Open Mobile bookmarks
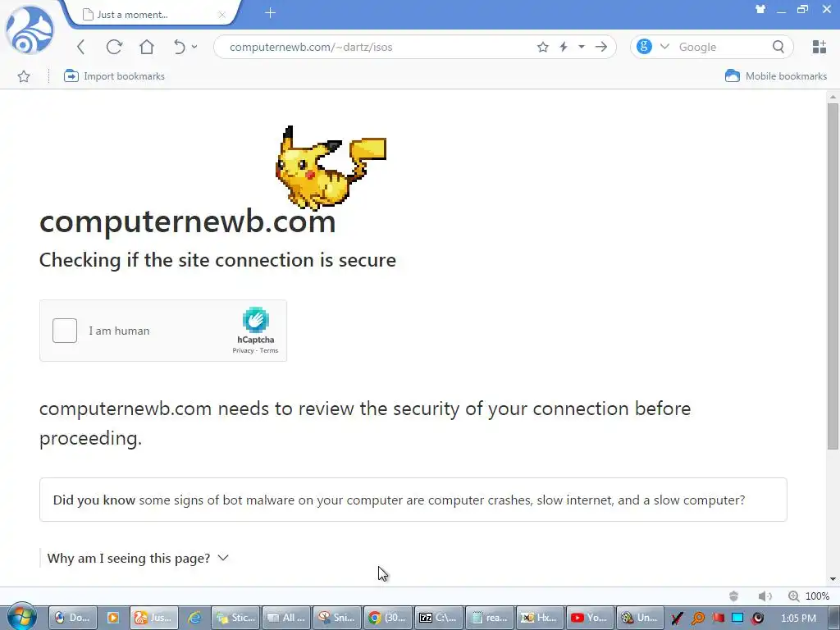 tap(776, 76)
